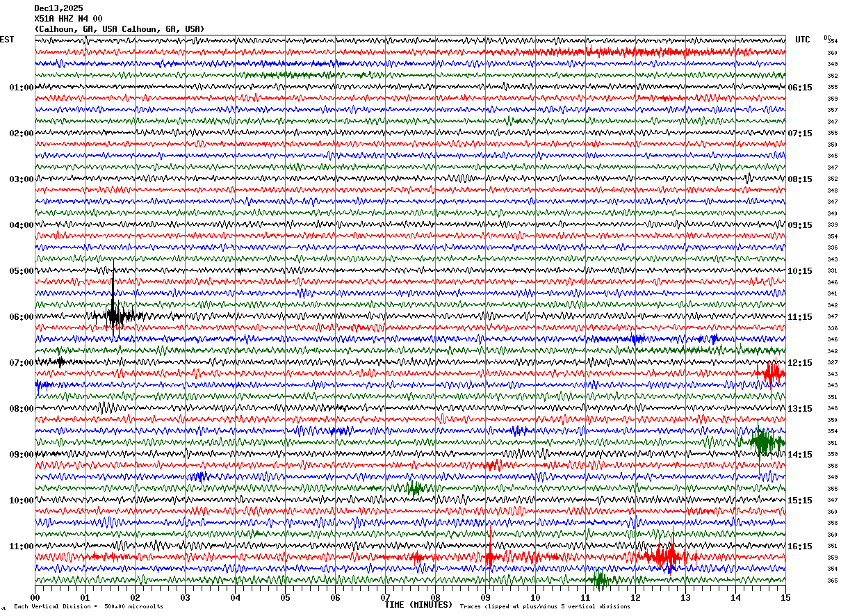Viewport: 841px width, 616px height.
Task: Click minute 01 on the time axis
Action: 85,597
